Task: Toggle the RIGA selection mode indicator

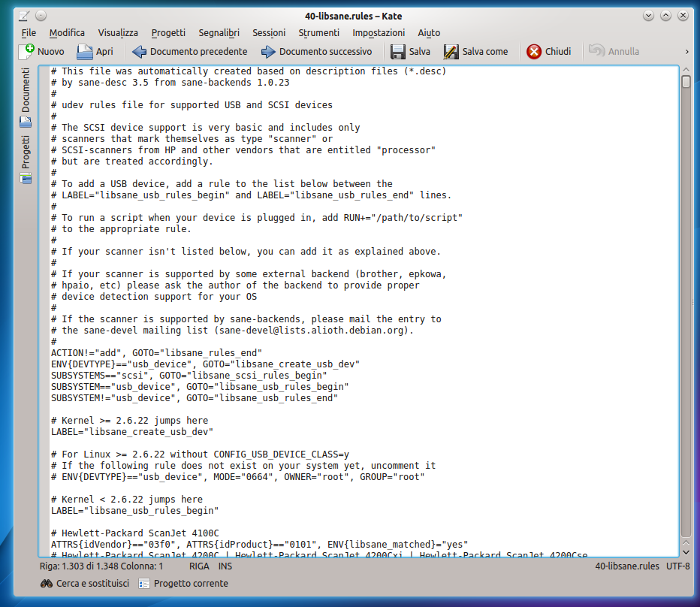Action: [199, 566]
